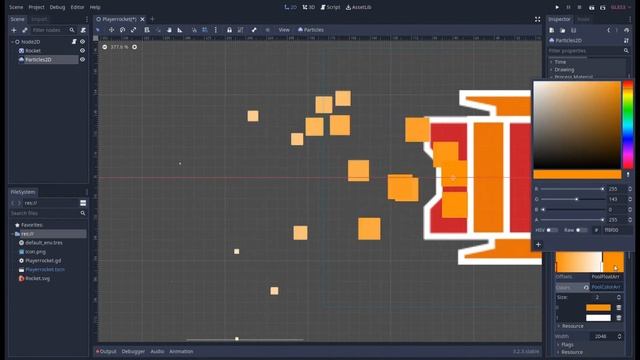Choose the Ruler mode tool
The image size is (640, 360).
(x=180, y=30)
